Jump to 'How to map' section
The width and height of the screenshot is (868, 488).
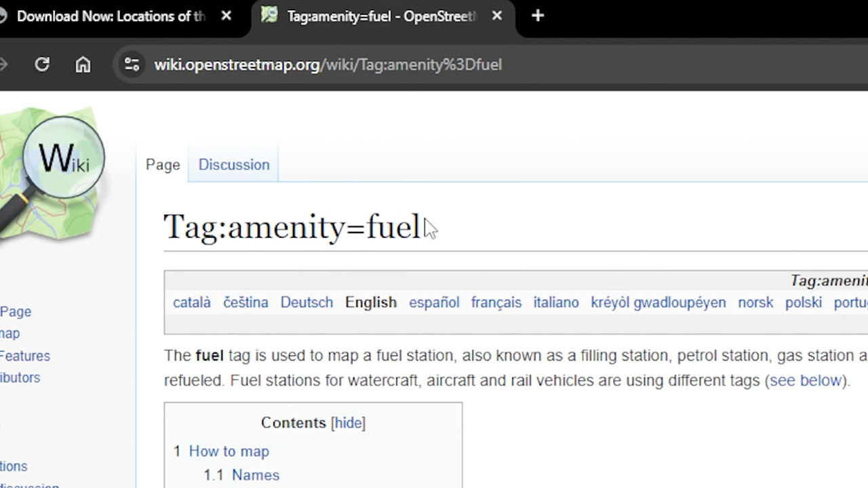coord(229,451)
